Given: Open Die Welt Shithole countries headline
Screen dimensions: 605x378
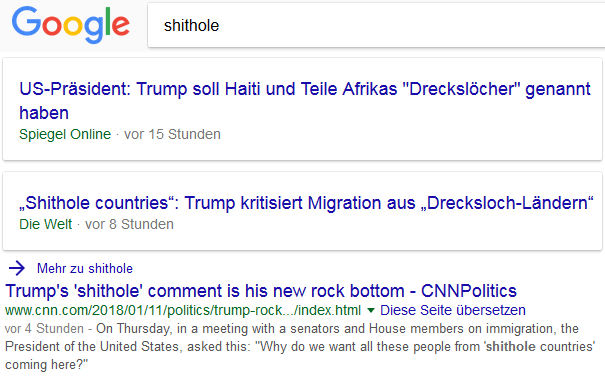Looking at the screenshot, I should pyautogui.click(x=306, y=203).
